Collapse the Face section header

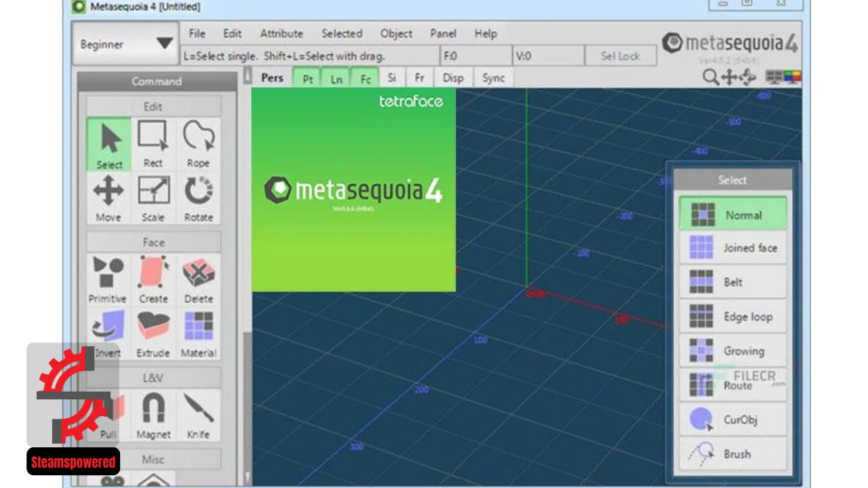click(153, 242)
